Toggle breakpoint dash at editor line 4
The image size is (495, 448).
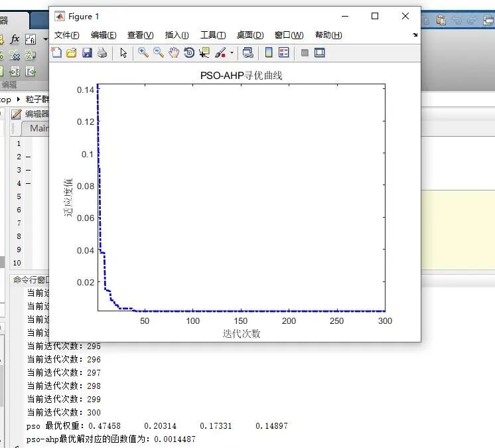(29, 183)
